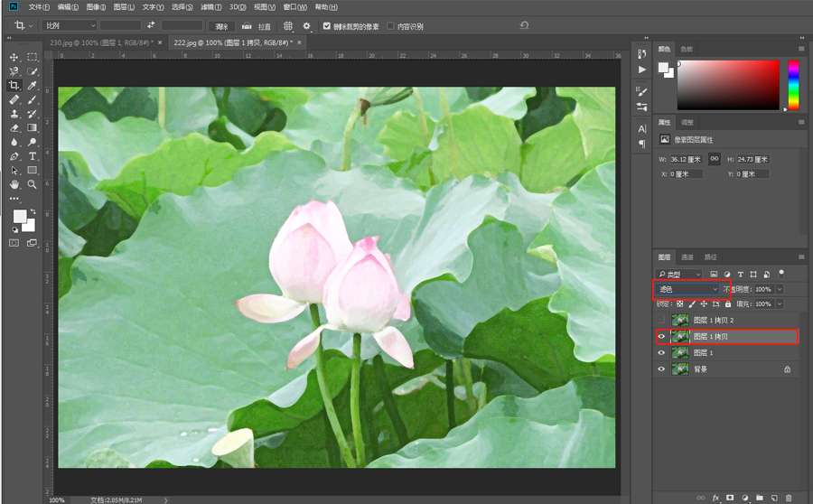Swap width and height crop values

tap(151, 25)
